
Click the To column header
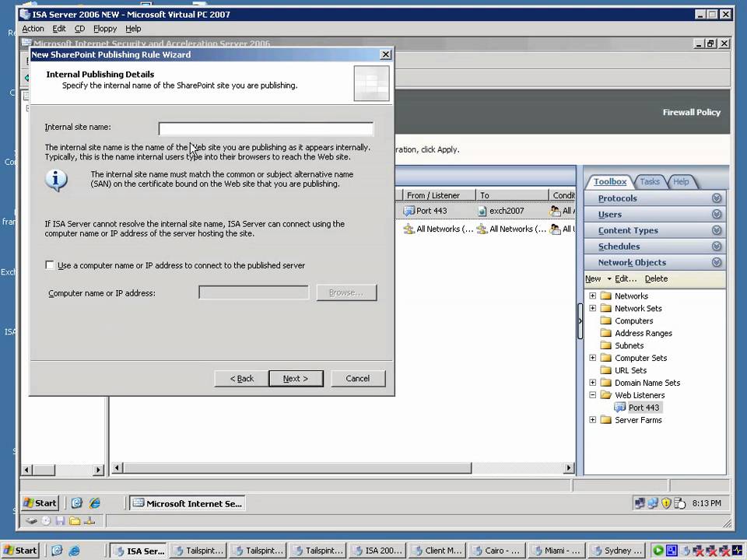(x=513, y=195)
